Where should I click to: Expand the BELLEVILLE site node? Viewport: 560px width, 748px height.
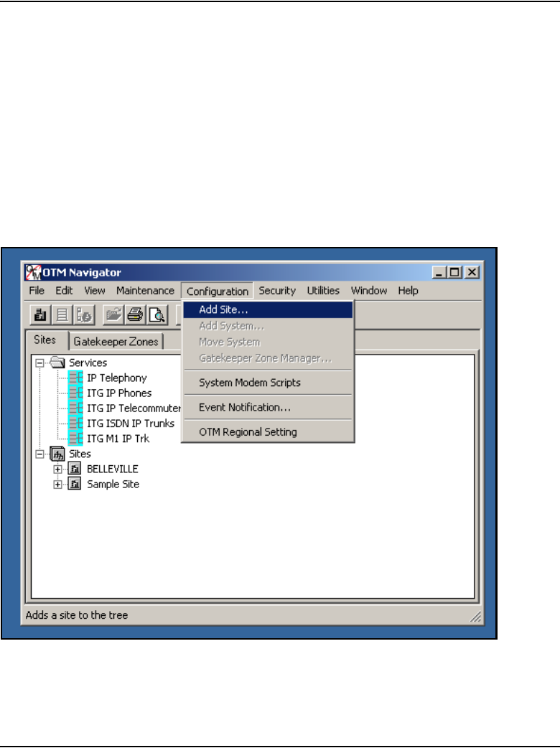(x=57, y=469)
